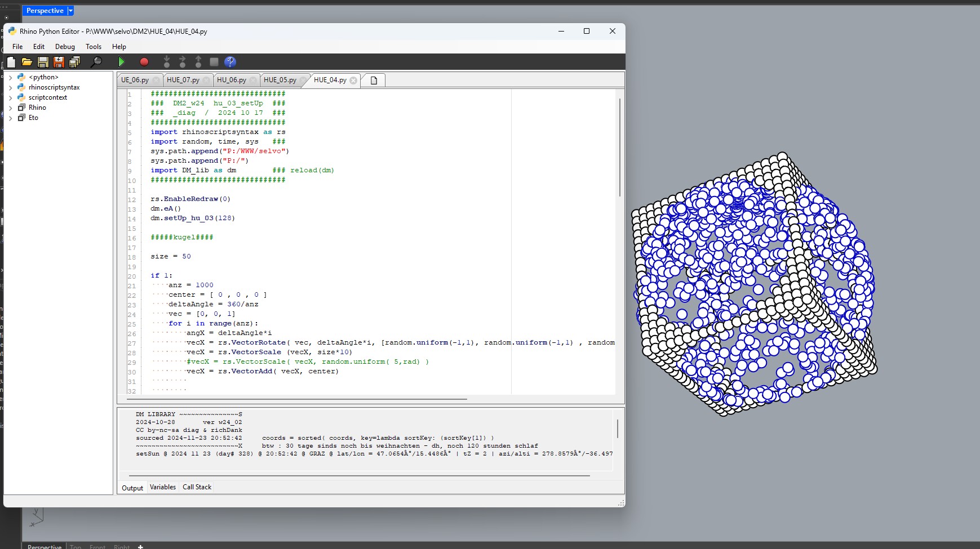Expand the Eto node
This screenshot has width=980, height=549.
[10, 118]
